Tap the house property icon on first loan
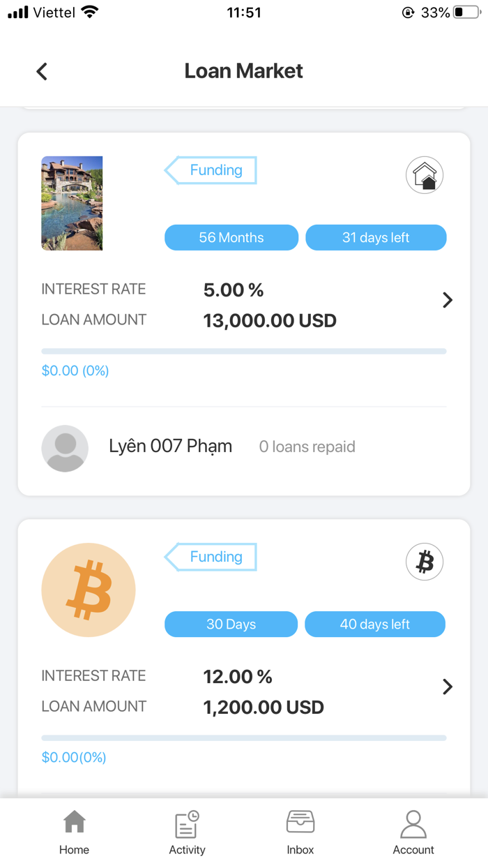This screenshot has height=868, width=488. coord(425,174)
